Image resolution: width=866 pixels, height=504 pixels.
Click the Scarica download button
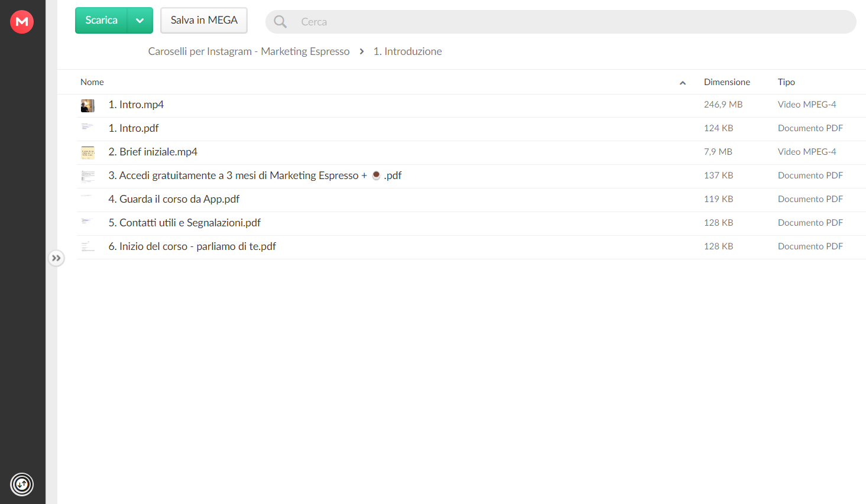click(102, 21)
